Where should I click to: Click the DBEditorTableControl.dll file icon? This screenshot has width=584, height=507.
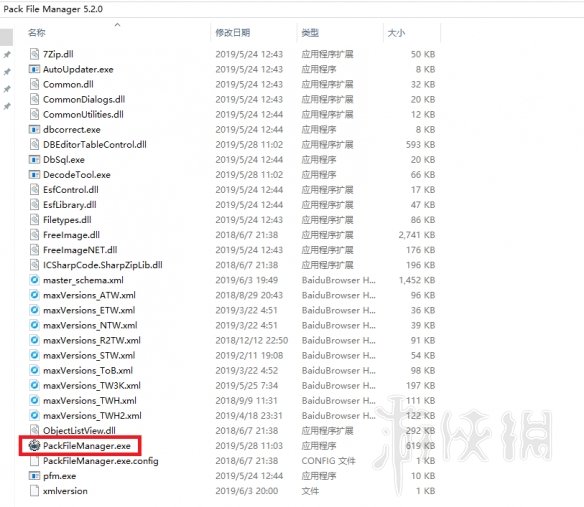click(34, 145)
